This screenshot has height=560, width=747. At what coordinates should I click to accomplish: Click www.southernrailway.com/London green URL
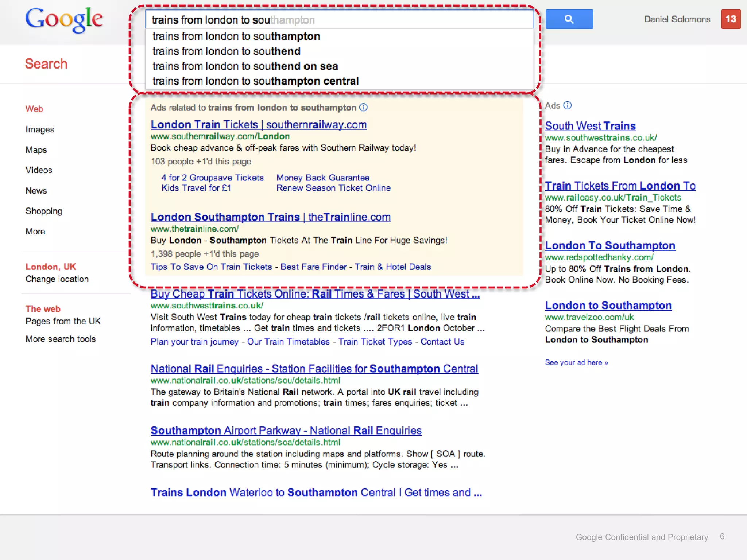(220, 136)
